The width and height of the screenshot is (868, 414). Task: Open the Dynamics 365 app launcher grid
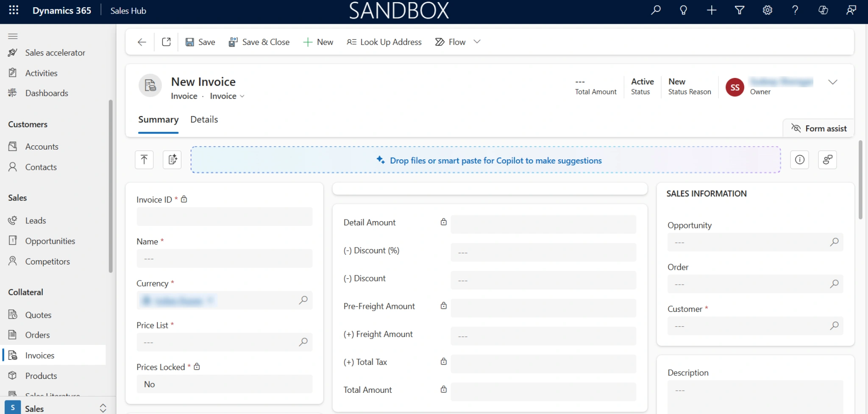click(14, 11)
